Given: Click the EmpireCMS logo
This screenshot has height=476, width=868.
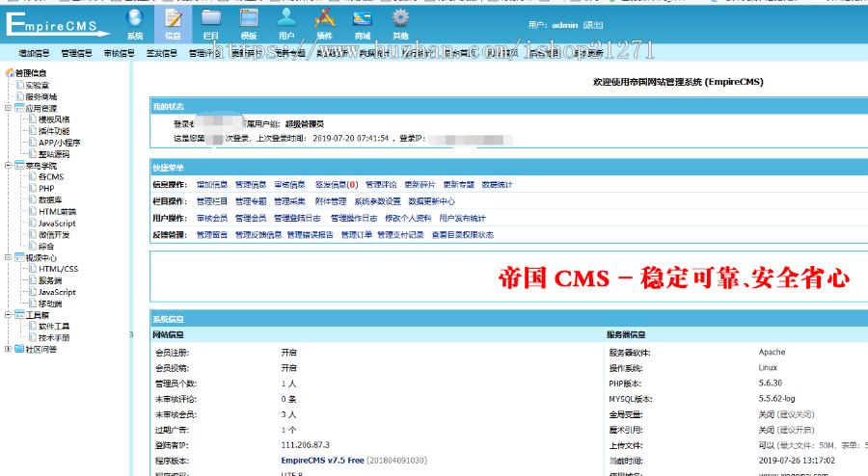Looking at the screenshot, I should tap(57, 25).
